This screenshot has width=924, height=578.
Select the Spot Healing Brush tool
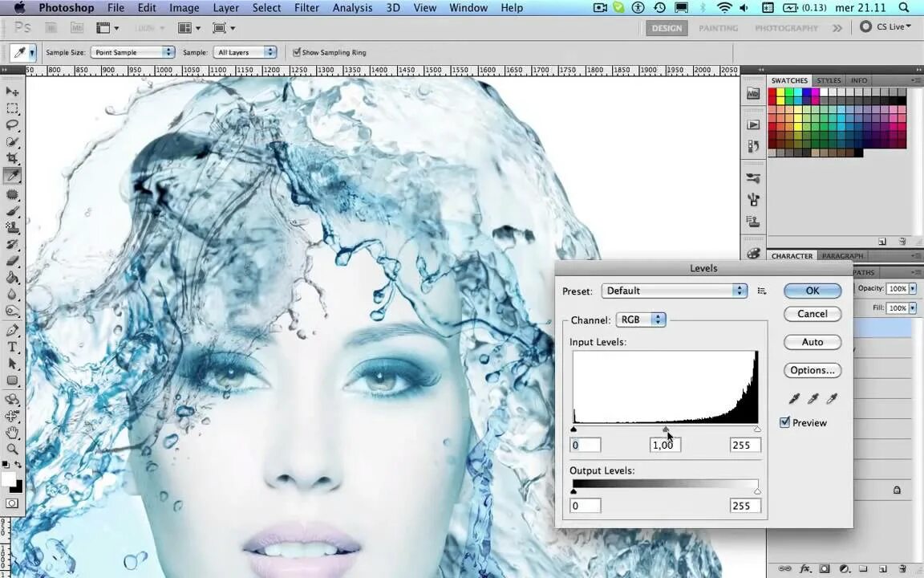point(12,194)
